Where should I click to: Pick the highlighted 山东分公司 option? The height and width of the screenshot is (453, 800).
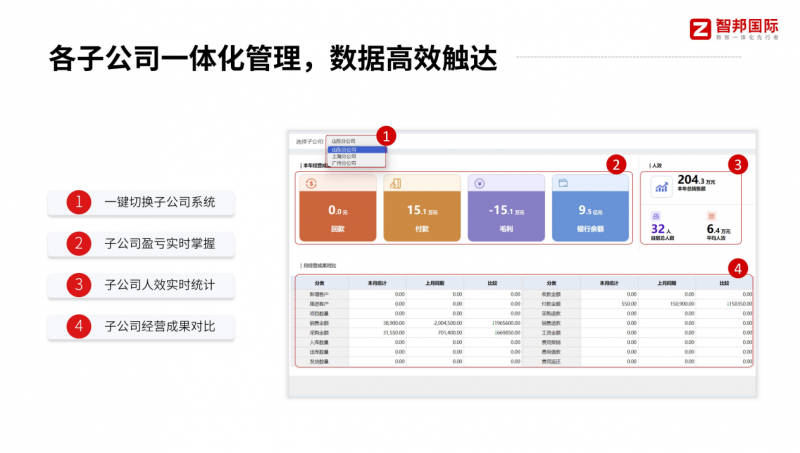pyautogui.click(x=344, y=150)
